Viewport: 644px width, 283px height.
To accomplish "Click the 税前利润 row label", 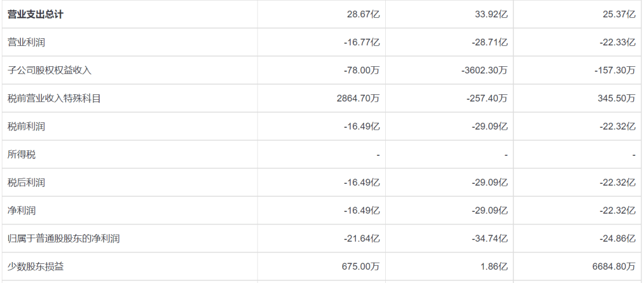I will [26, 127].
